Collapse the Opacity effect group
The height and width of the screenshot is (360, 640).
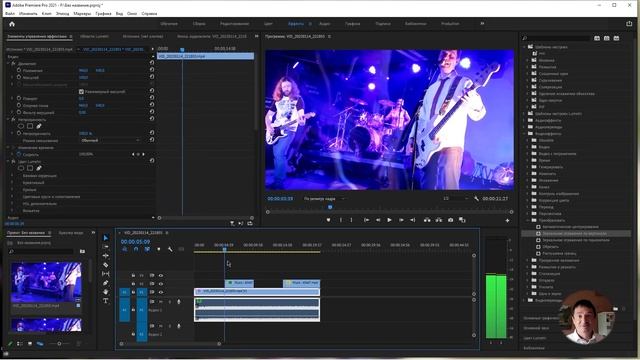click(8, 120)
